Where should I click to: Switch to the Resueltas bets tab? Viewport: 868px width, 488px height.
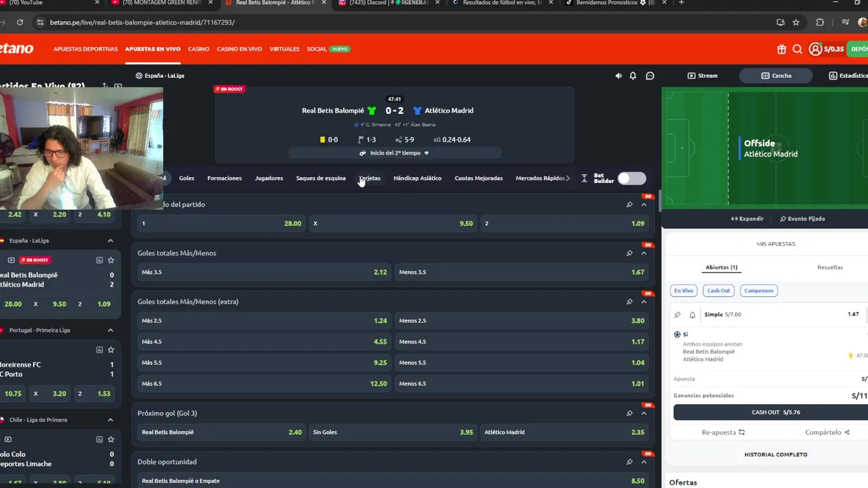(830, 267)
